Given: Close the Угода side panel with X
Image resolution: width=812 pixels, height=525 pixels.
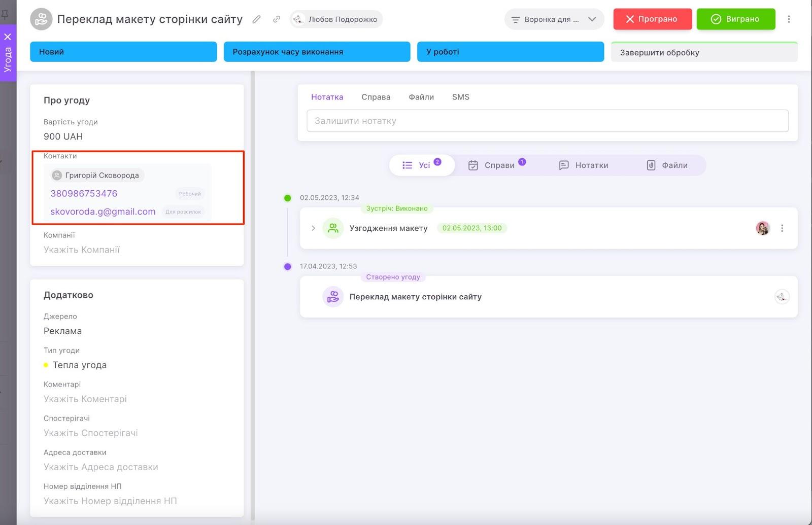Looking at the screenshot, I should coord(8,37).
